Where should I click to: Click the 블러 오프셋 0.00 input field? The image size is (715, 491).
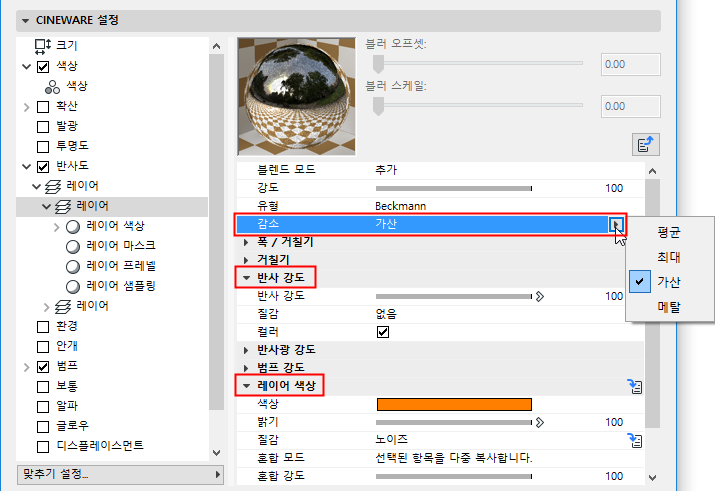[631, 65]
